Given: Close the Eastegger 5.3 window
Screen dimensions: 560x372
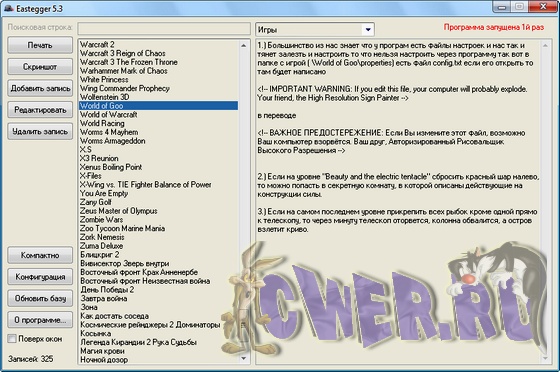Looking at the screenshot, I should (x=543, y=7).
